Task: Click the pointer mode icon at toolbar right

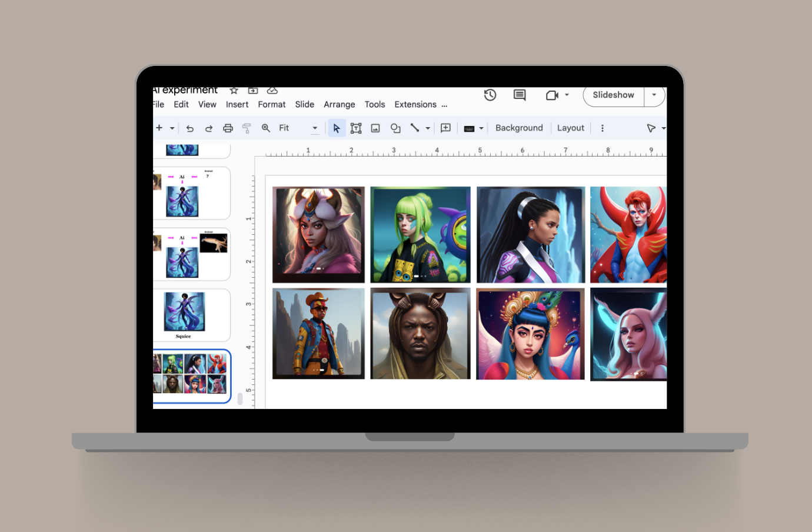Action: pyautogui.click(x=651, y=128)
